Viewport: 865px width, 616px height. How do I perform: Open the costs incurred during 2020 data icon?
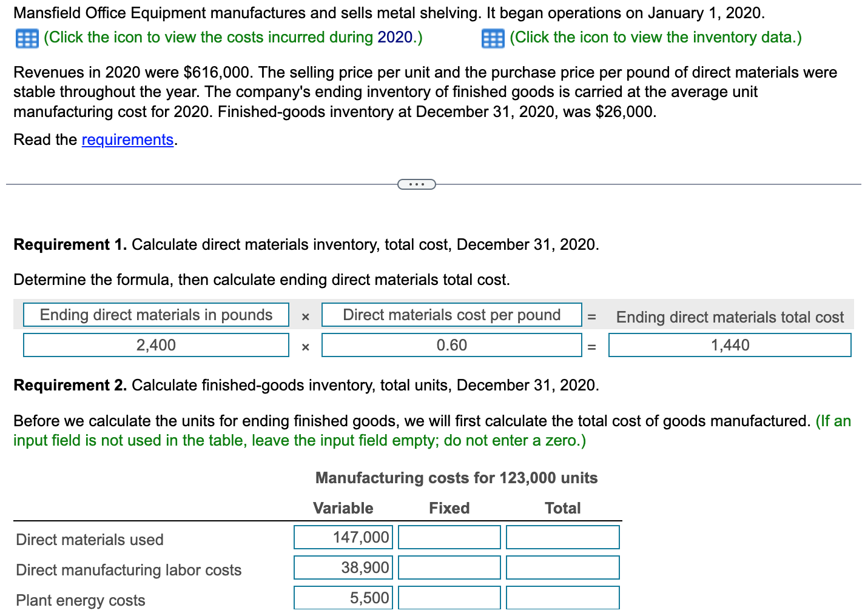(x=27, y=38)
